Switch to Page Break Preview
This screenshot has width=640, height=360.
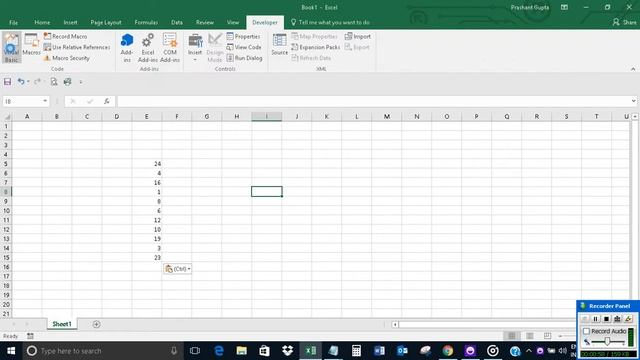click(x=547, y=336)
